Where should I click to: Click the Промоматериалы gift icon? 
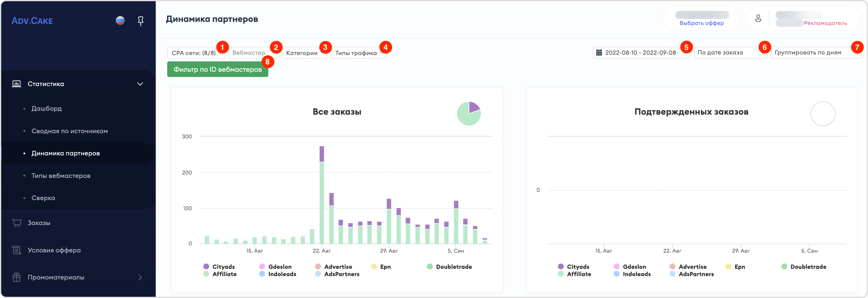point(16,277)
